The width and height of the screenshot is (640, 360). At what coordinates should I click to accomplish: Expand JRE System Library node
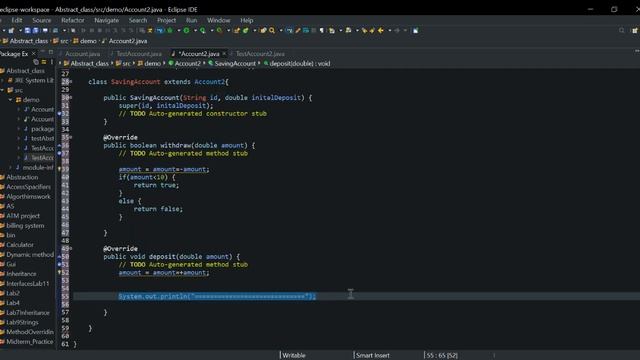coord(2,80)
